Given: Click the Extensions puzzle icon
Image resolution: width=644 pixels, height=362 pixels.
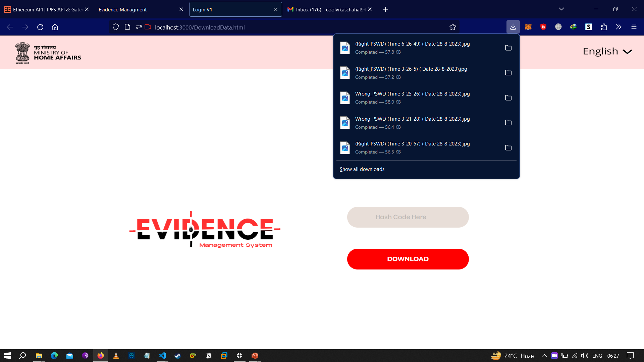Looking at the screenshot, I should [604, 27].
